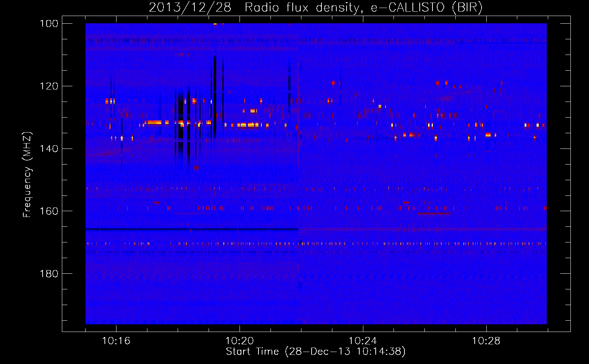
Task: Click the frequency tick label 100
Action: [x=49, y=24]
